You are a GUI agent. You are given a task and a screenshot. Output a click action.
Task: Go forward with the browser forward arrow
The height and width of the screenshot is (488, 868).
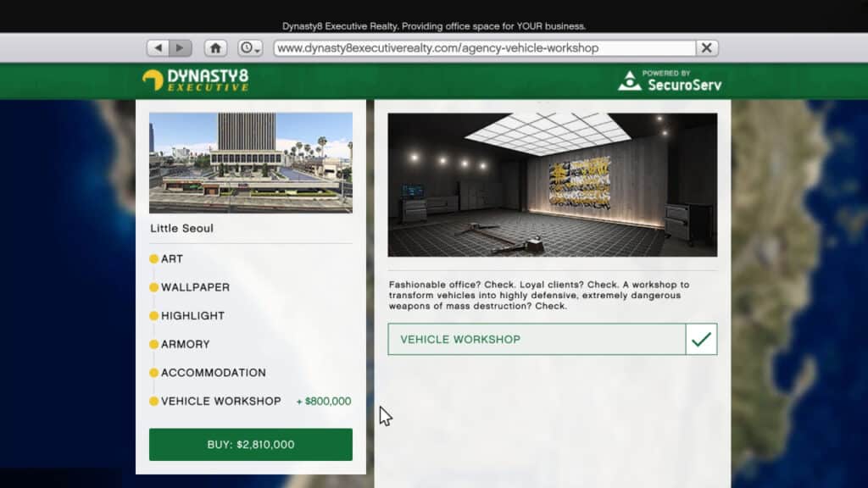pyautogui.click(x=181, y=48)
